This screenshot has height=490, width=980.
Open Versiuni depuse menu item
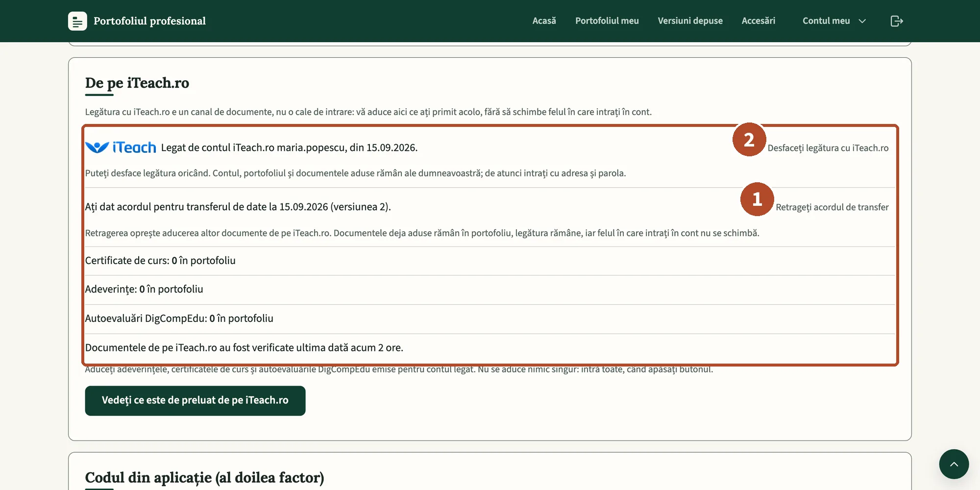tap(690, 21)
